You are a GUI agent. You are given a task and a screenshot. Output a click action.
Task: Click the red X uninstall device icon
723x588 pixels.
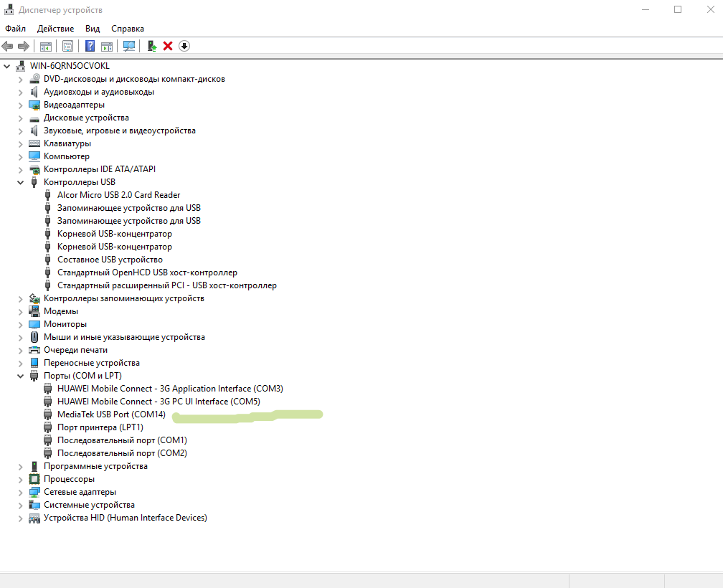(x=168, y=46)
